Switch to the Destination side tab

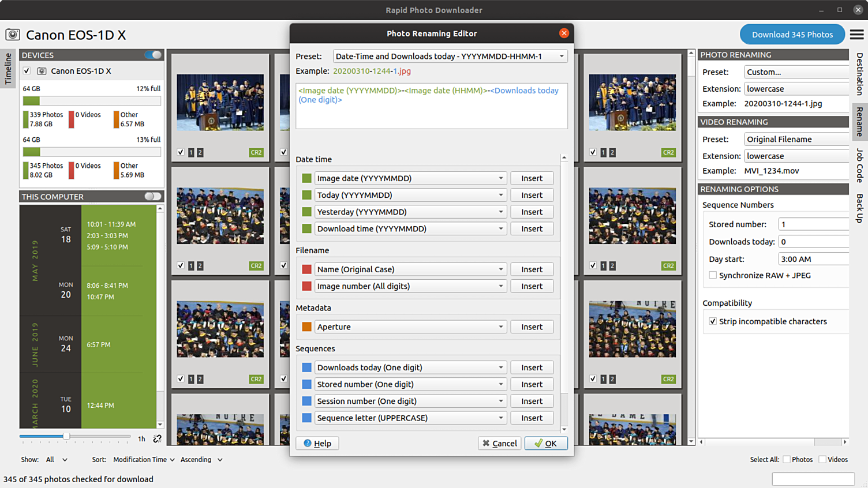point(859,74)
